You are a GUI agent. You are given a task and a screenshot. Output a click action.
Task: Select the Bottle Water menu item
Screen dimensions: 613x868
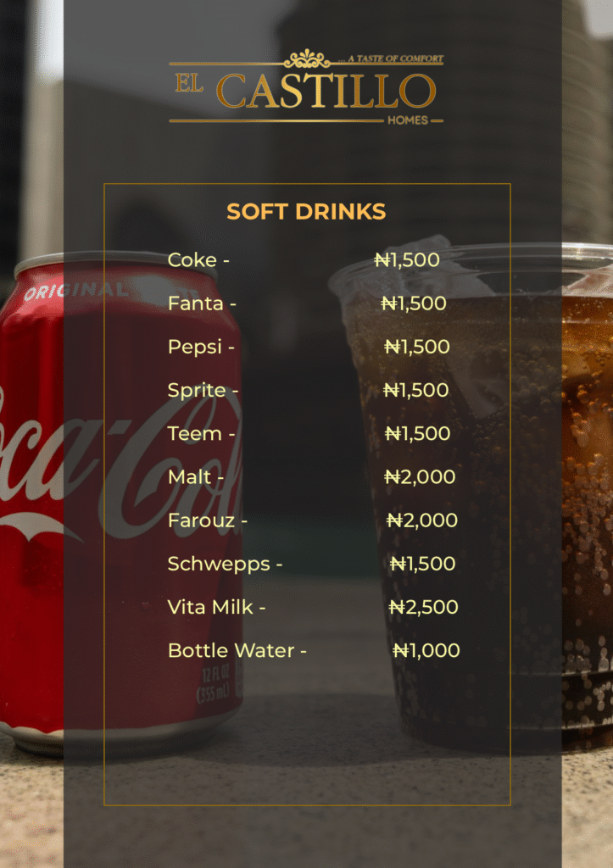click(237, 650)
